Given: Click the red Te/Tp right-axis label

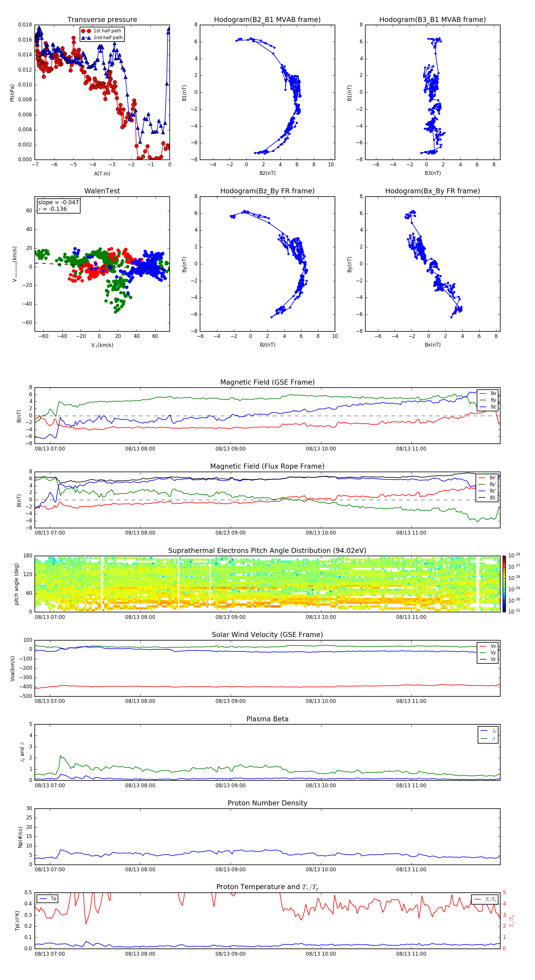Looking at the screenshot, I should pos(512,921).
